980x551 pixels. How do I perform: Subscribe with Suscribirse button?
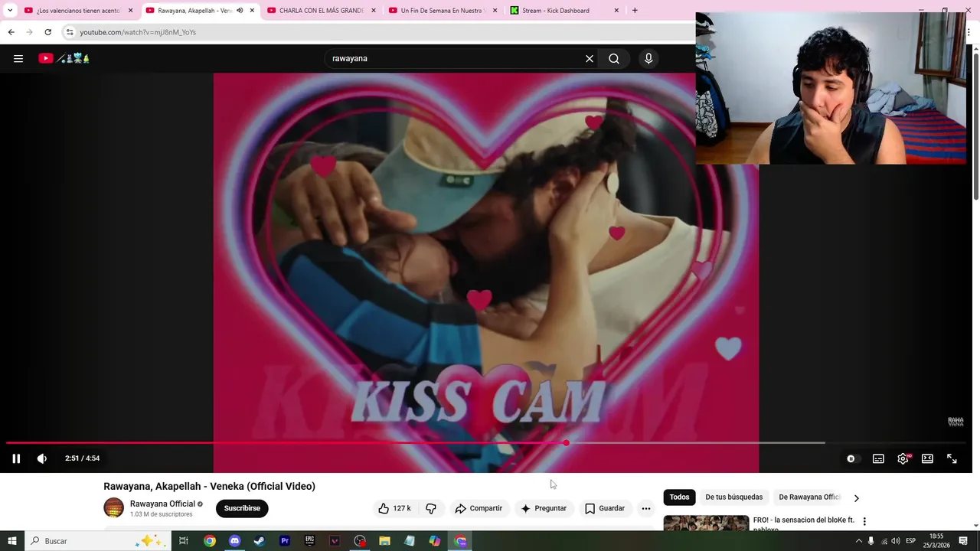242,508
